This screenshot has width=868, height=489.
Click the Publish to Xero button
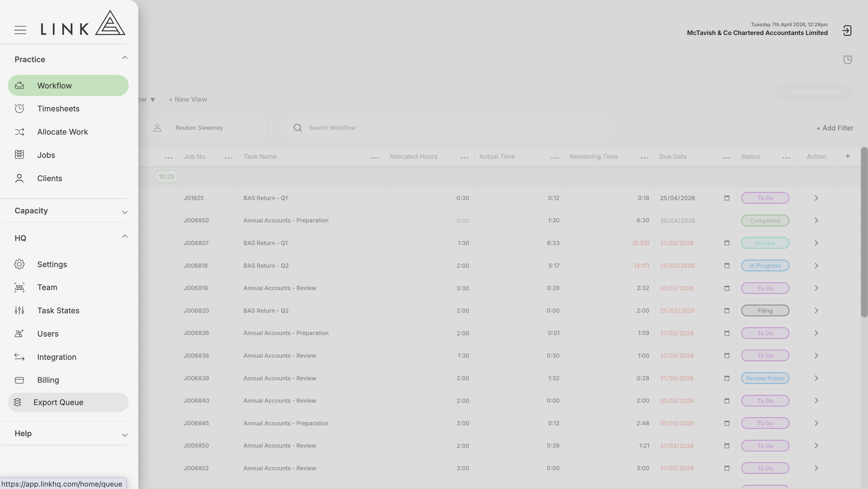click(815, 93)
